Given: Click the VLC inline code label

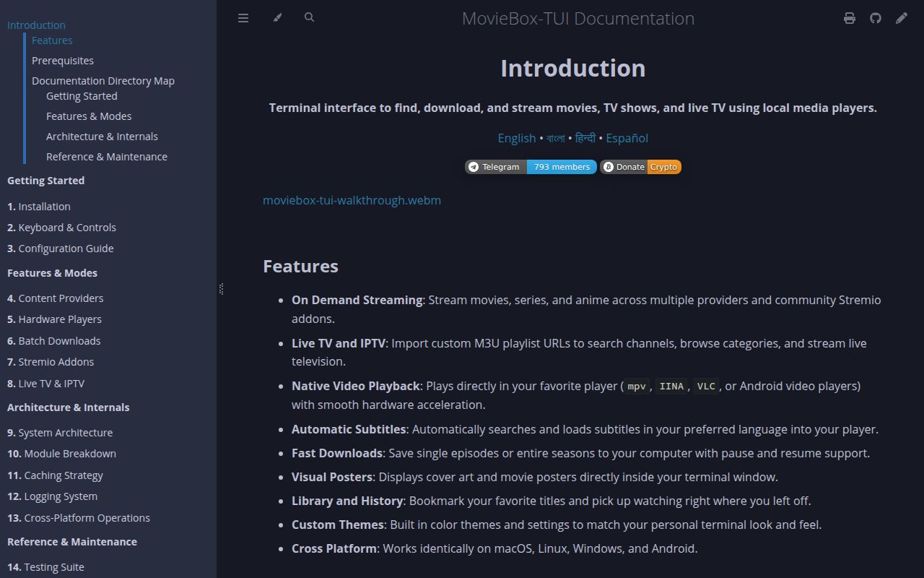Looking at the screenshot, I should (706, 386).
